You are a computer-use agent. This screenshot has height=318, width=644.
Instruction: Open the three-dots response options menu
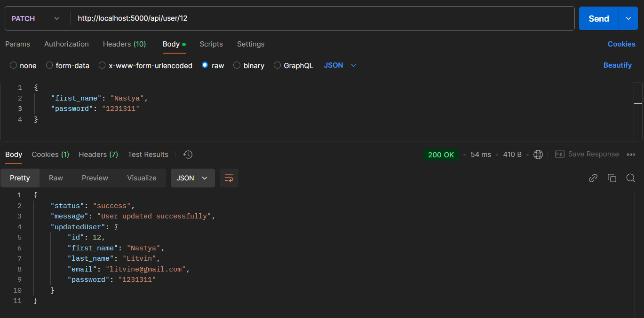(631, 155)
